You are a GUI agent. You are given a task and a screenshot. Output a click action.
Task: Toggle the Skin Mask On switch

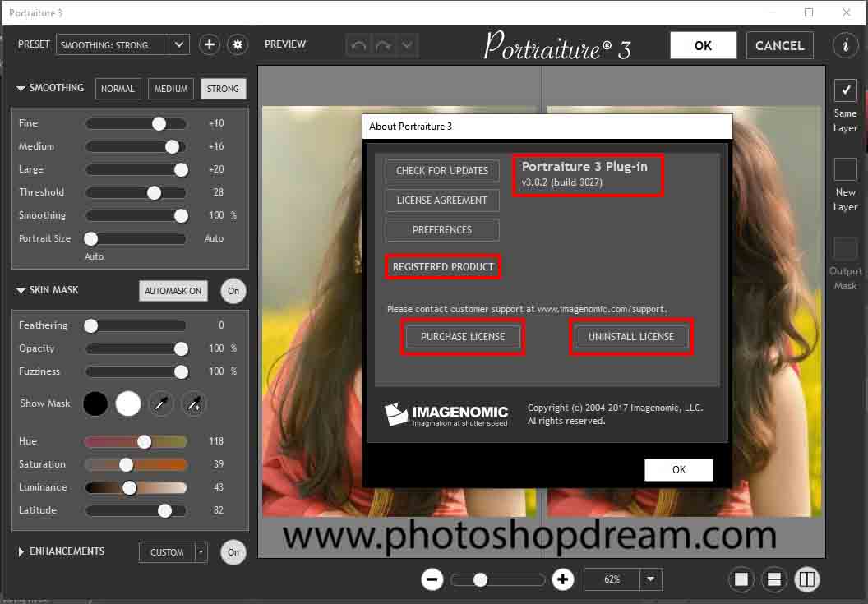[233, 291]
